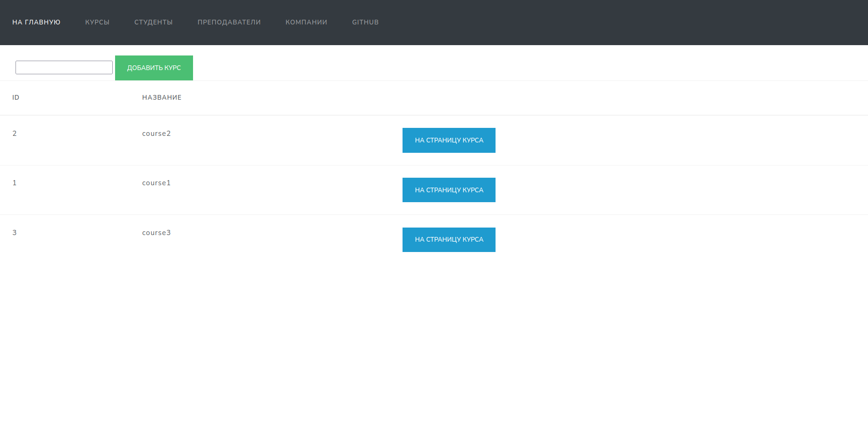This screenshot has height=441, width=868.
Task: Open course page for course3
Action: point(449,239)
